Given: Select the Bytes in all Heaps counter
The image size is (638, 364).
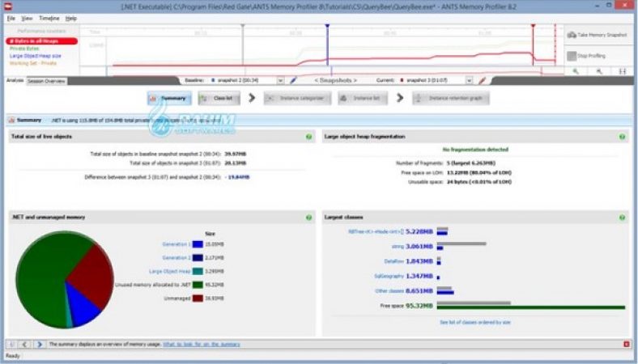Looking at the screenshot, I should click(41, 41).
